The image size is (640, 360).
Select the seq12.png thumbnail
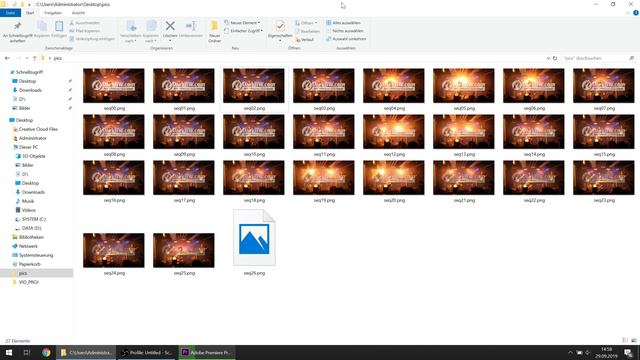click(x=394, y=132)
